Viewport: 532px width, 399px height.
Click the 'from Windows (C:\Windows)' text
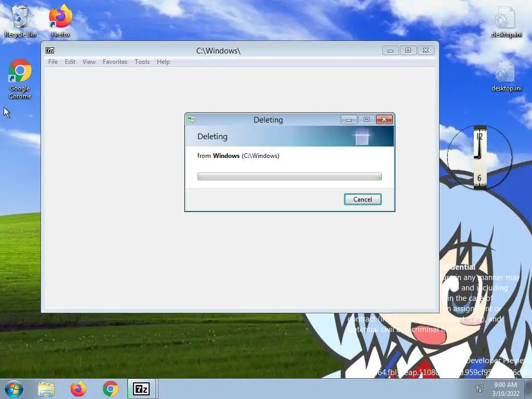[x=238, y=156]
